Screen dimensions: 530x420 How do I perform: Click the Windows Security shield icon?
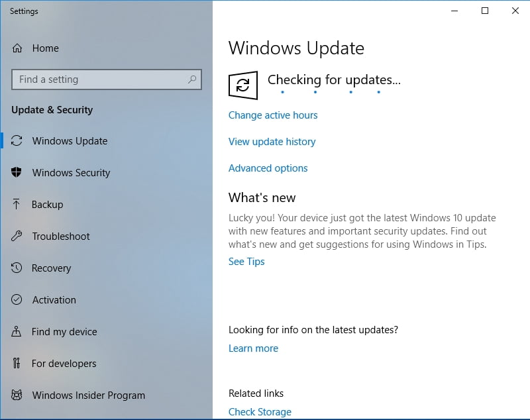(16, 172)
